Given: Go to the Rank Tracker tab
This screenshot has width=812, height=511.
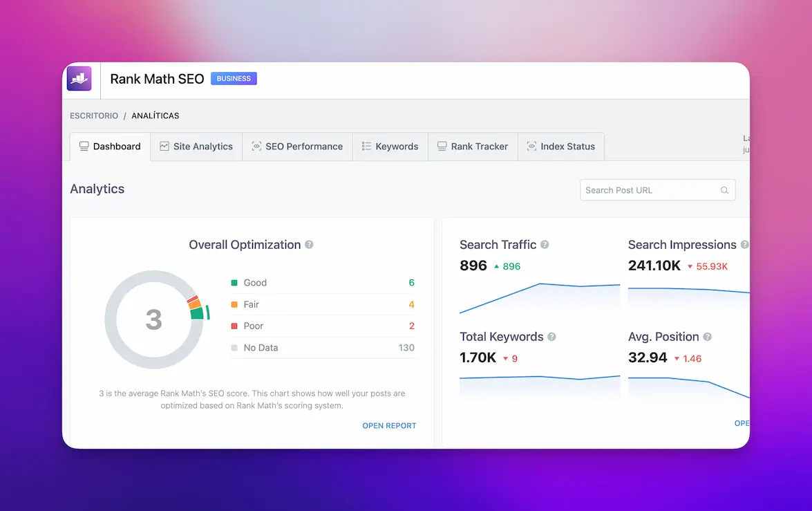Looking at the screenshot, I should click(x=473, y=147).
